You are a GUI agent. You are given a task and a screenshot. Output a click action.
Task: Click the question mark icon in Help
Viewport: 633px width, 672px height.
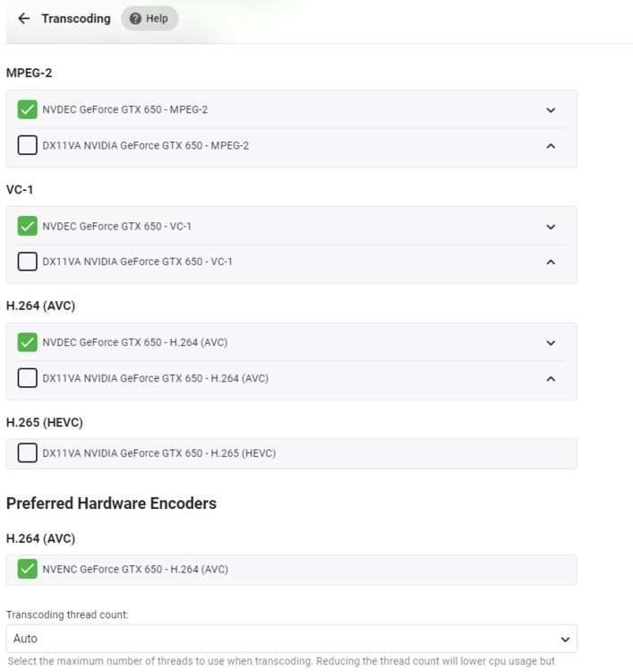tap(136, 19)
